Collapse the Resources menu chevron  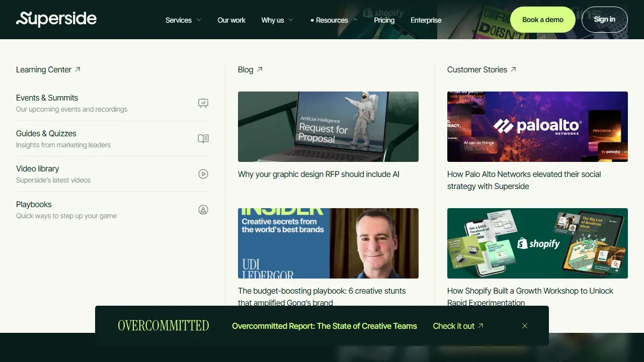pyautogui.click(x=355, y=20)
